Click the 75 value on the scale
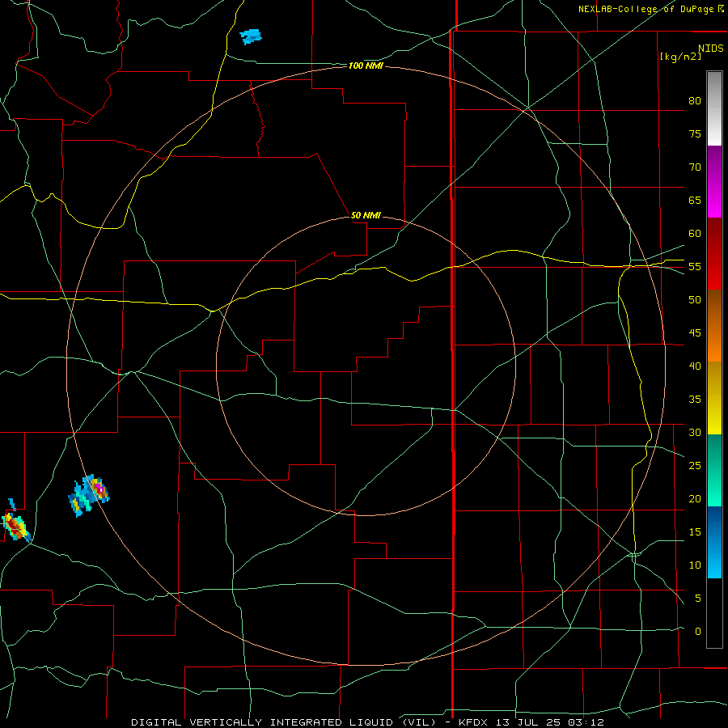The height and width of the screenshot is (728, 728). [x=695, y=133]
